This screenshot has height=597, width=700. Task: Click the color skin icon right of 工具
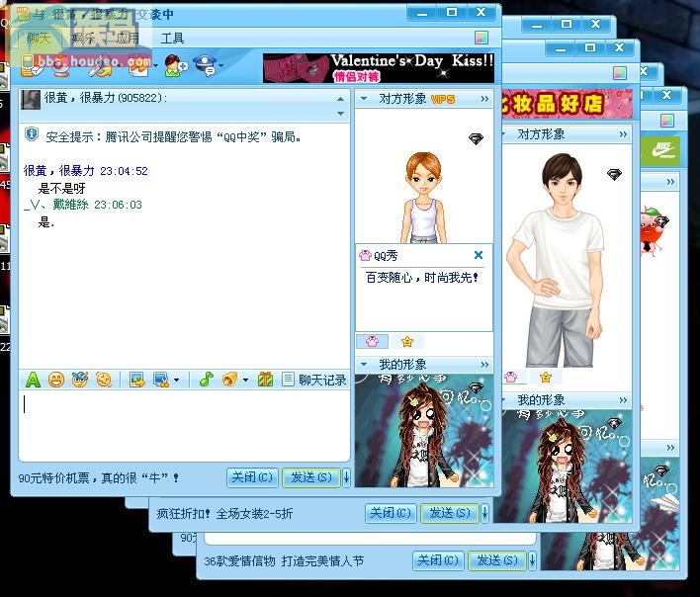click(481, 38)
